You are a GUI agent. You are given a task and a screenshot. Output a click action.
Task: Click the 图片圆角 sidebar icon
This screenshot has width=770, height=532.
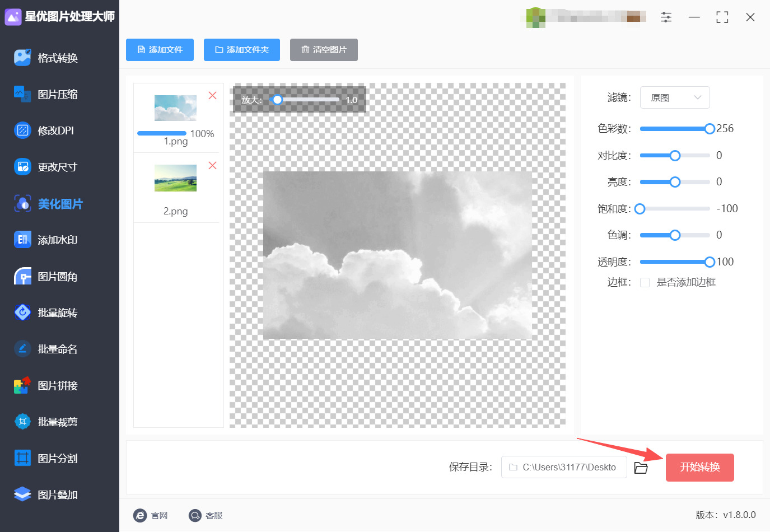(x=22, y=276)
